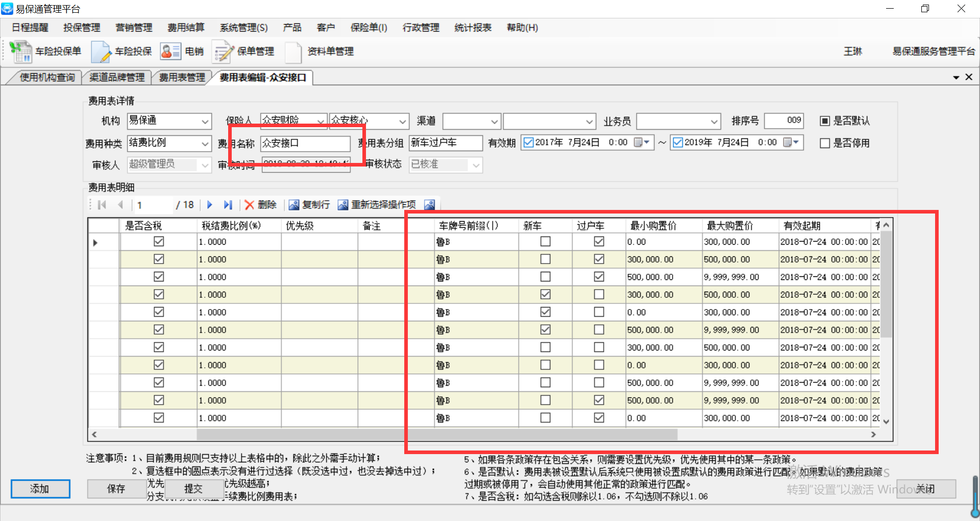The height and width of the screenshot is (521, 980).
Task: Open the 车险投保单 toolbar icon
Action: (20, 52)
